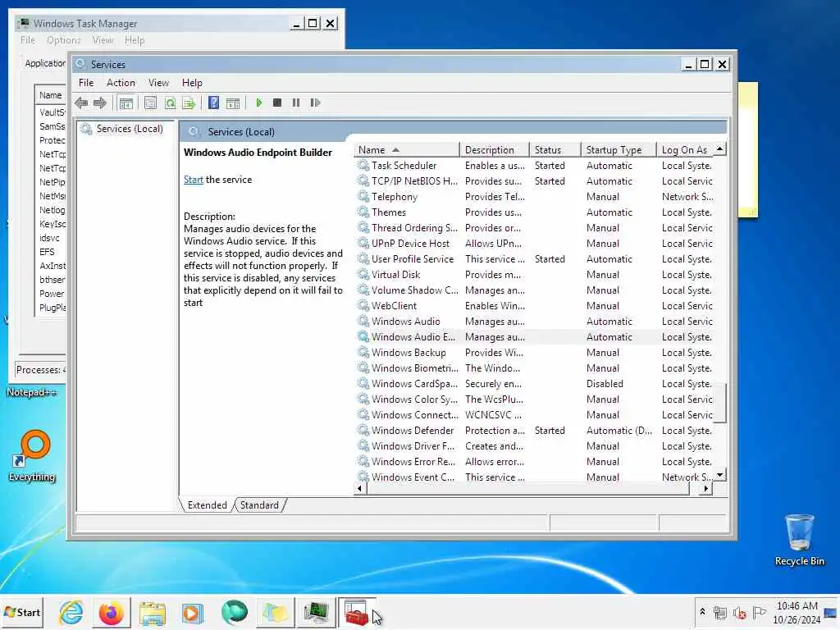Viewport: 840px width, 630px height.
Task: Click Show/Hide Action Pane toolbar icon
Action: 233,103
